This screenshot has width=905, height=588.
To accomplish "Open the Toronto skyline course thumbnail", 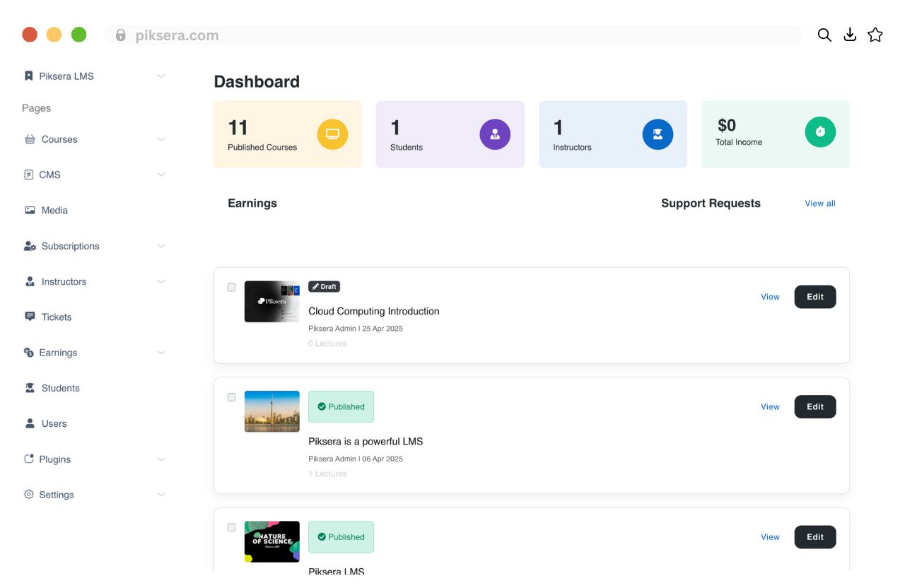I will [272, 411].
